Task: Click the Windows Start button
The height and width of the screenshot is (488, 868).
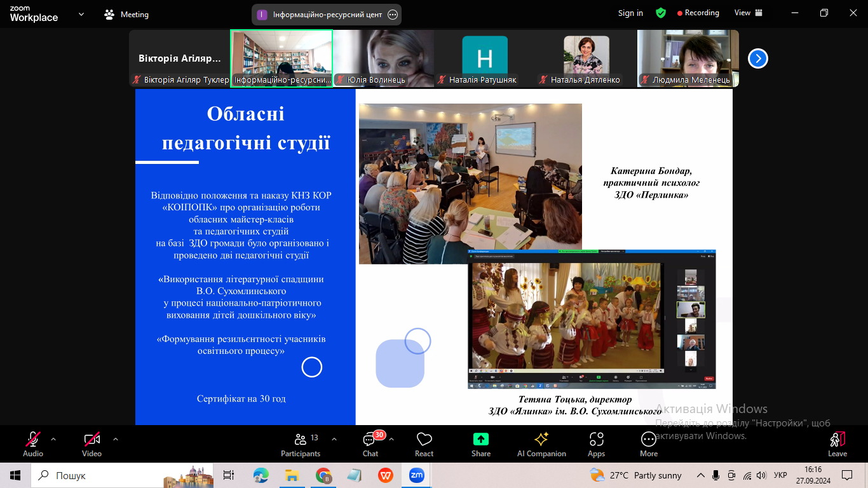Action: click(x=15, y=475)
